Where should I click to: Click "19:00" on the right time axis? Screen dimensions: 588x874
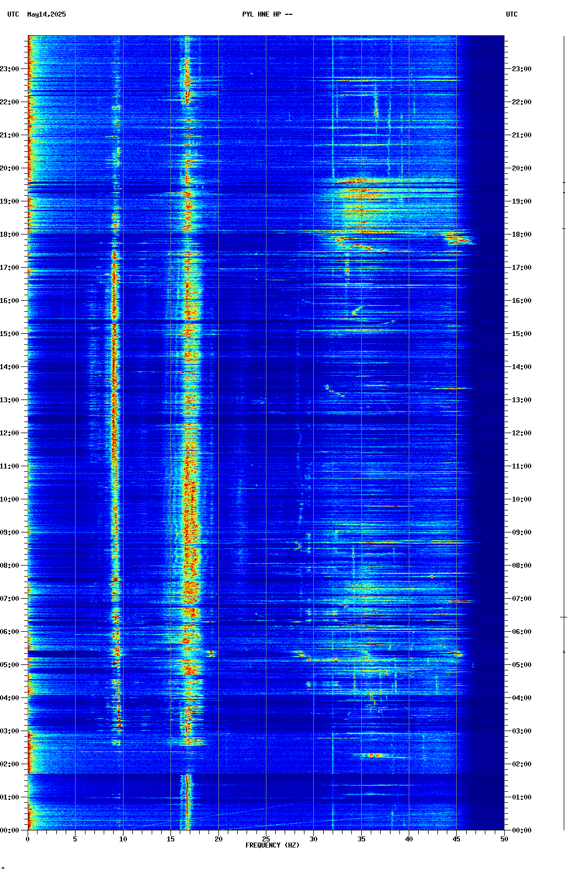(x=522, y=201)
